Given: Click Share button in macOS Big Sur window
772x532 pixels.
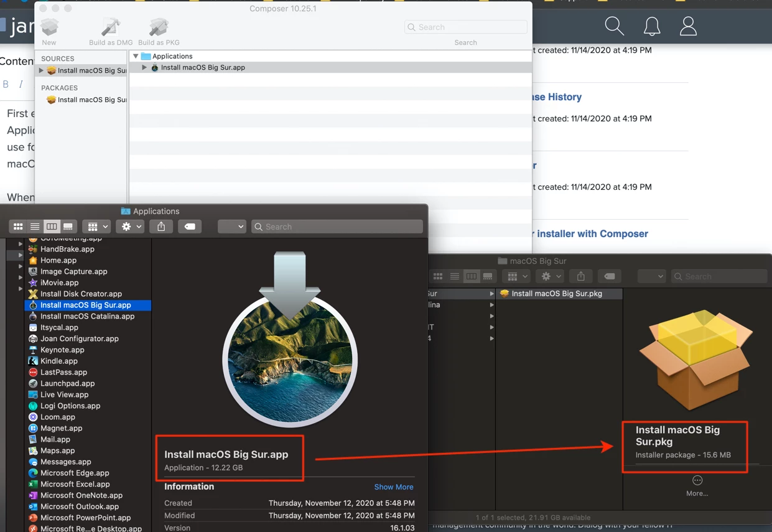Looking at the screenshot, I should tap(581, 276).
